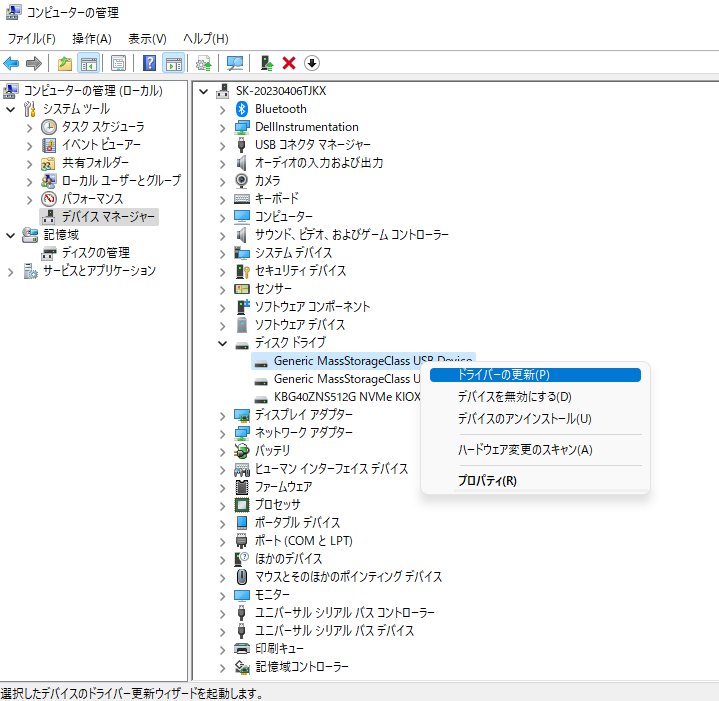Open プロパティ(R) from context menu

(487, 480)
